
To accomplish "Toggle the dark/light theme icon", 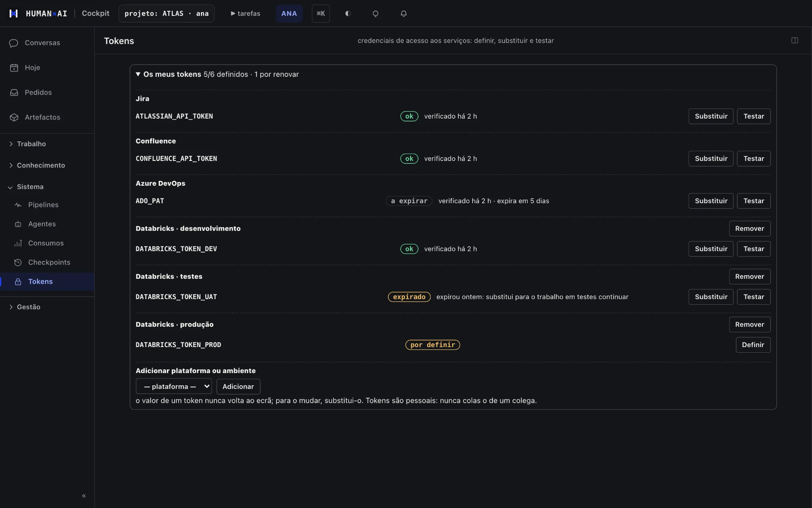I will click(348, 13).
